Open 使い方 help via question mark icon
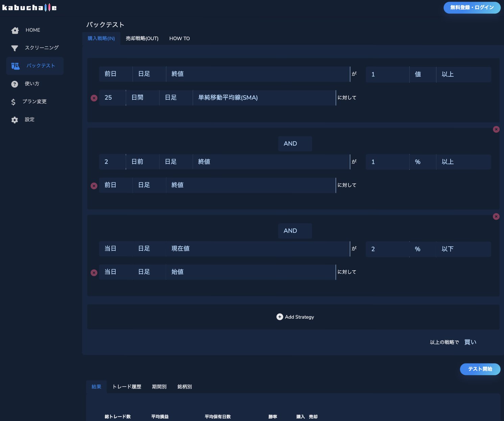The width and height of the screenshot is (504, 421). pyautogui.click(x=15, y=84)
